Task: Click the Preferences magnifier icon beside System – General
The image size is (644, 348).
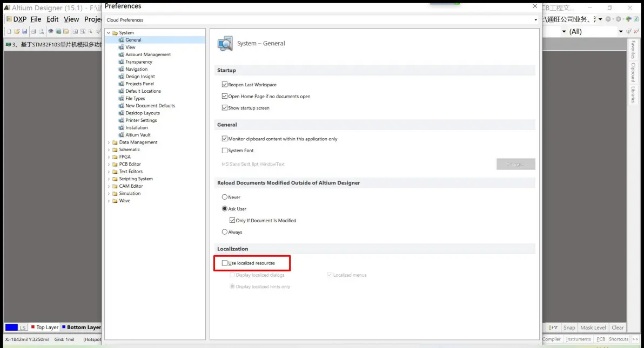Action: 225,43
